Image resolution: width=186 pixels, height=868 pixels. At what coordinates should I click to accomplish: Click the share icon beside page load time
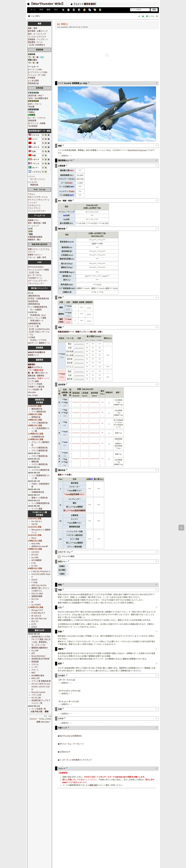pyautogui.click(x=139, y=16)
